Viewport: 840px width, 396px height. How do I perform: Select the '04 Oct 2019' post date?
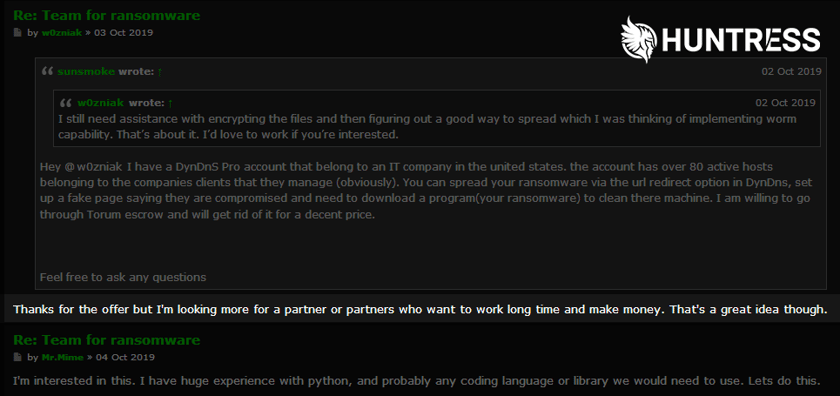(x=125, y=357)
